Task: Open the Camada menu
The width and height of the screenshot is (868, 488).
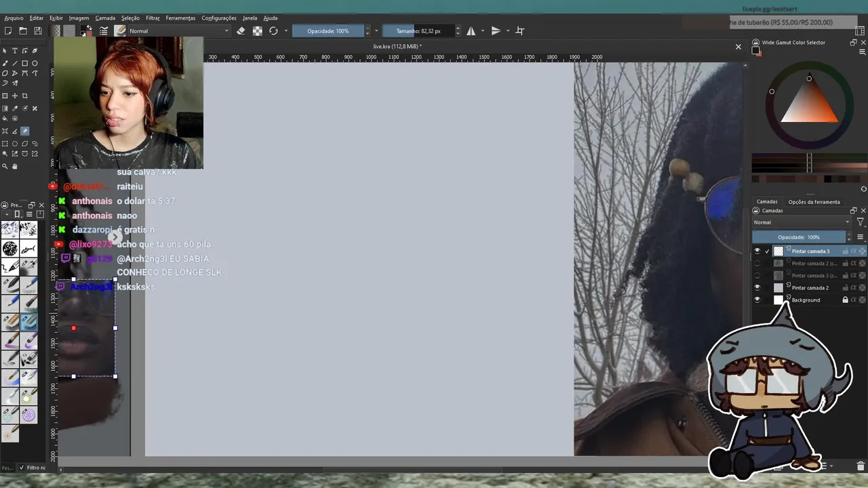Action: pyautogui.click(x=105, y=18)
